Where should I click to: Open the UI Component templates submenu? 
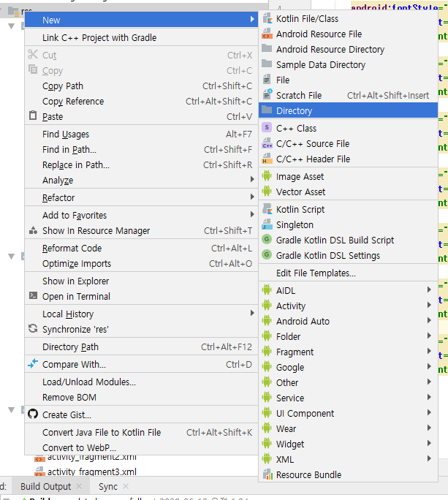point(348,413)
